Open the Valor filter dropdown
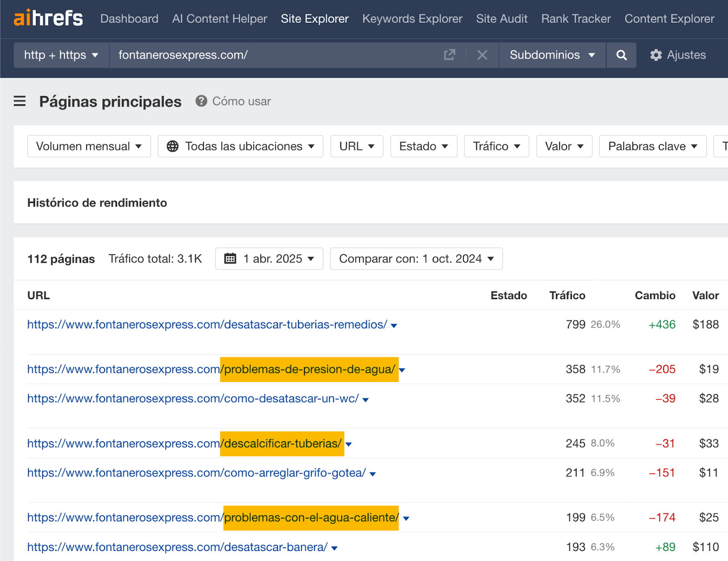Screen dimensions: 728x561 [x=565, y=146]
